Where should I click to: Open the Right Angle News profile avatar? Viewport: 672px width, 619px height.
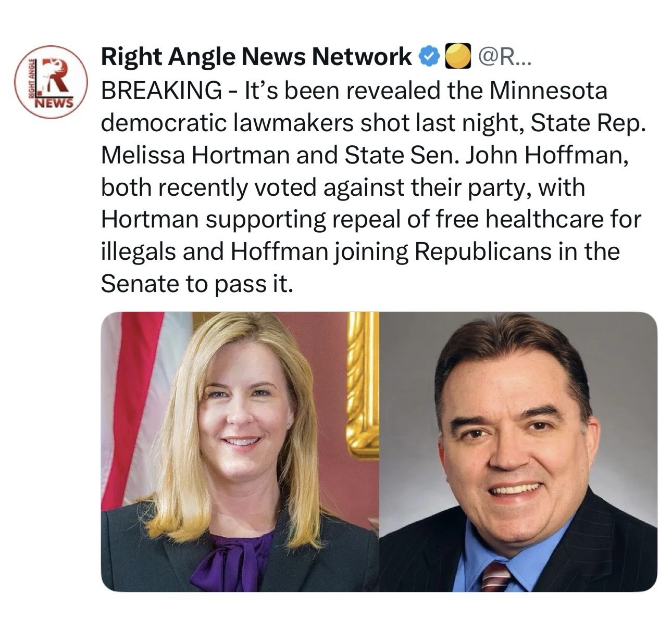[x=51, y=82]
